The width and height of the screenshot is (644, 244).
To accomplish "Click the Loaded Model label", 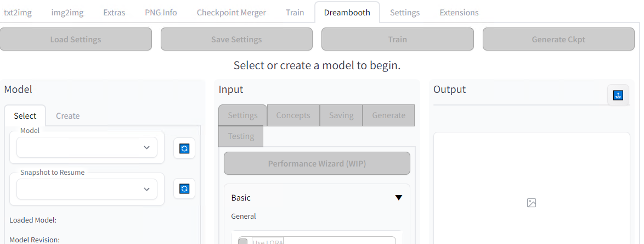I will click(33, 220).
